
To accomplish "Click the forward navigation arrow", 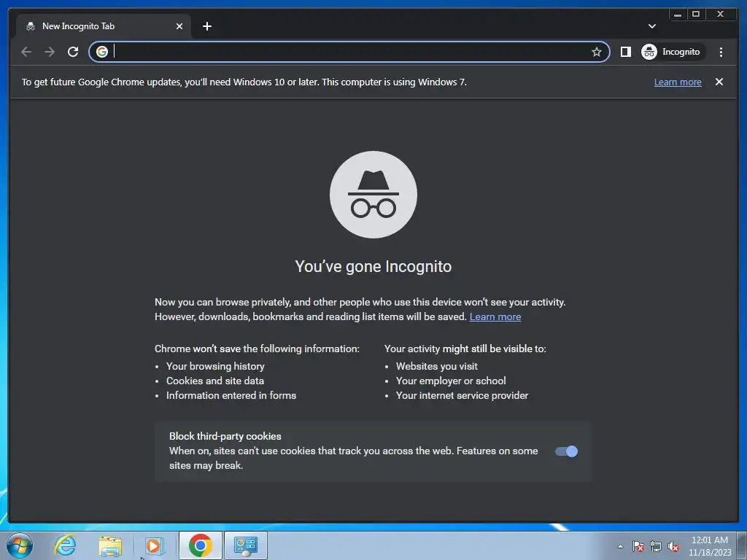I will click(x=50, y=52).
